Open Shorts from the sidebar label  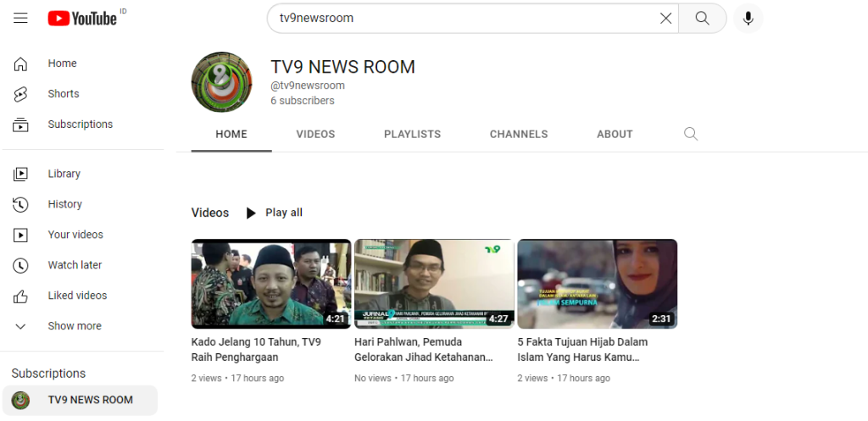click(63, 94)
